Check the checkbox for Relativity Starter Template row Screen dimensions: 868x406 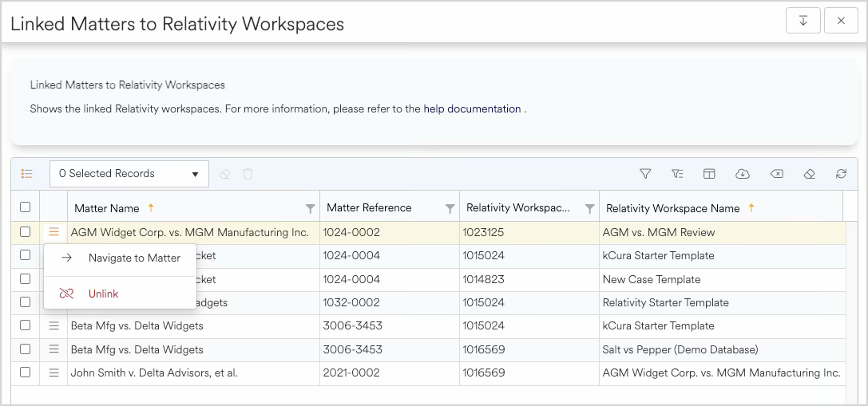pos(25,302)
